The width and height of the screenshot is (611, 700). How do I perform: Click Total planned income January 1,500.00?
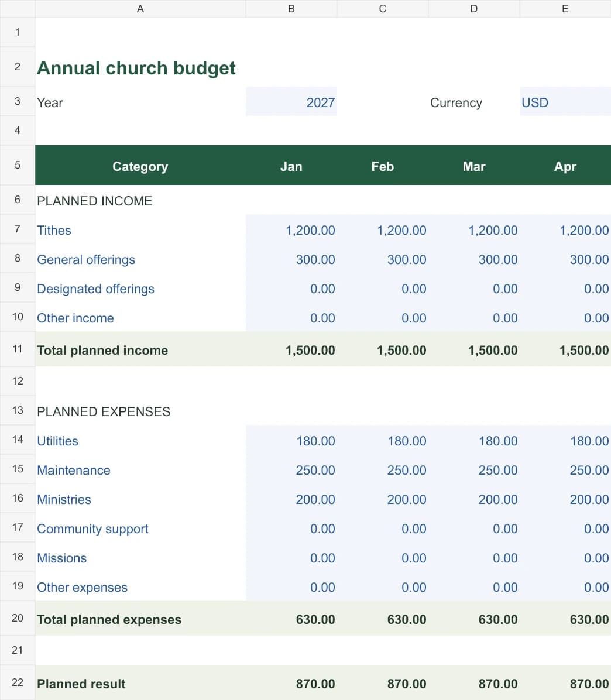click(291, 349)
